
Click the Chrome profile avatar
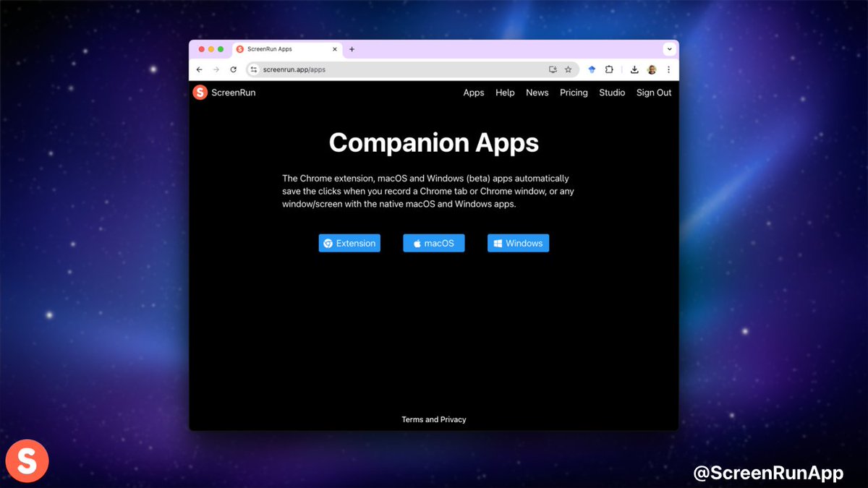(652, 69)
